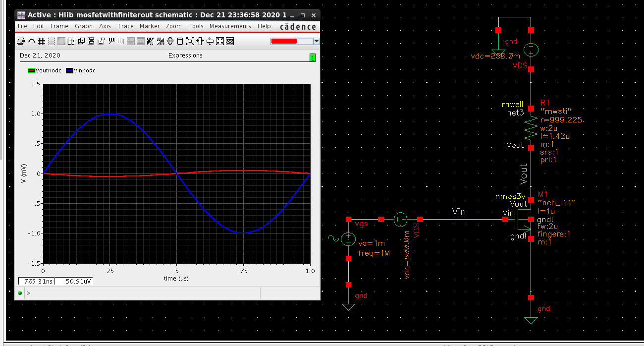
Task: Select the R1 resistor symbol in schematic
Action: pyautogui.click(x=531, y=128)
